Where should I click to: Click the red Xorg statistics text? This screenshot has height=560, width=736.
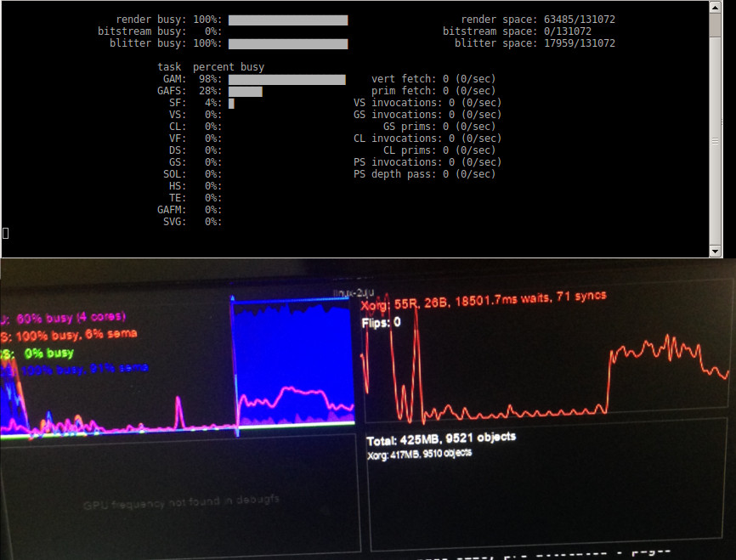(484, 296)
